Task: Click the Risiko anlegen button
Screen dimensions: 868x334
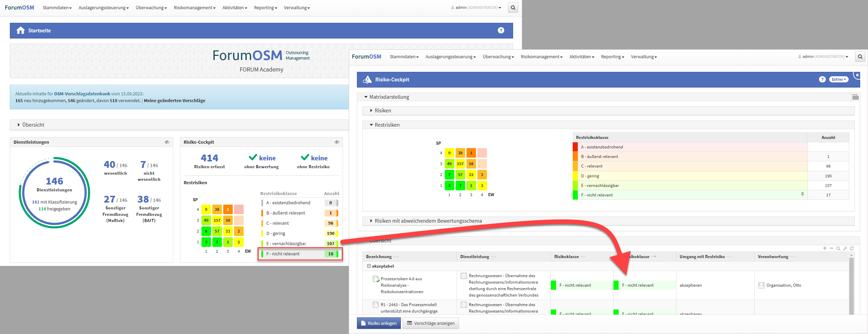Action: 378,323
